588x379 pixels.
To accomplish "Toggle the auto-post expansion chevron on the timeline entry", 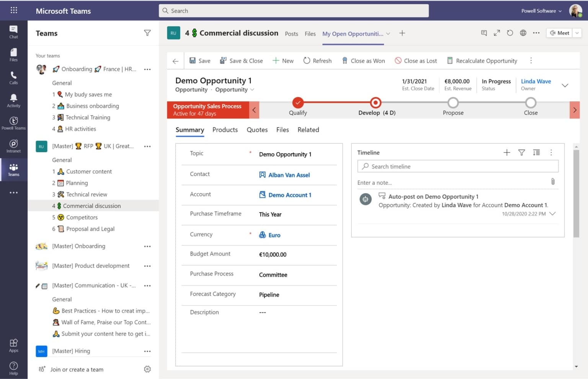I will point(552,213).
